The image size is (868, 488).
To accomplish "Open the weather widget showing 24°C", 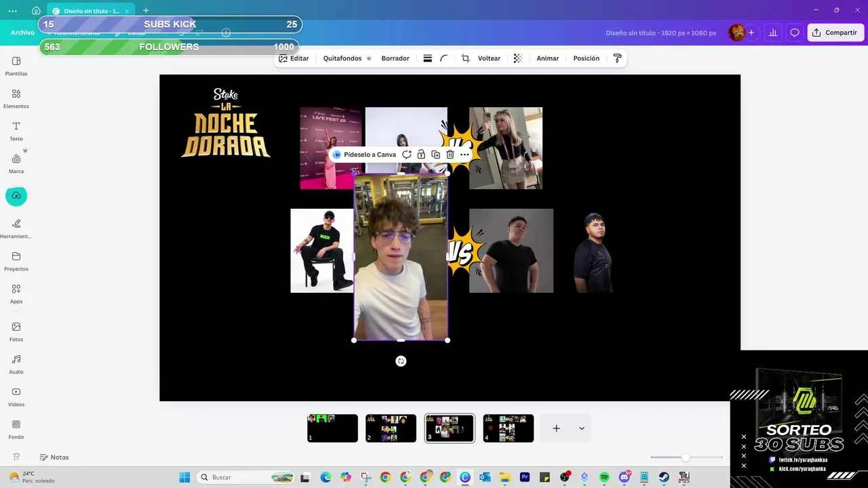I will (31, 477).
